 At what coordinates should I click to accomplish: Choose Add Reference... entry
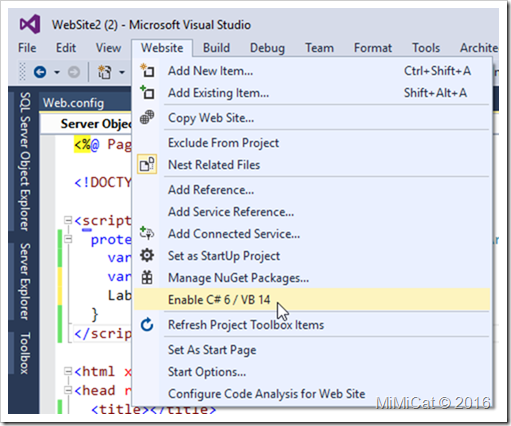coord(312,190)
